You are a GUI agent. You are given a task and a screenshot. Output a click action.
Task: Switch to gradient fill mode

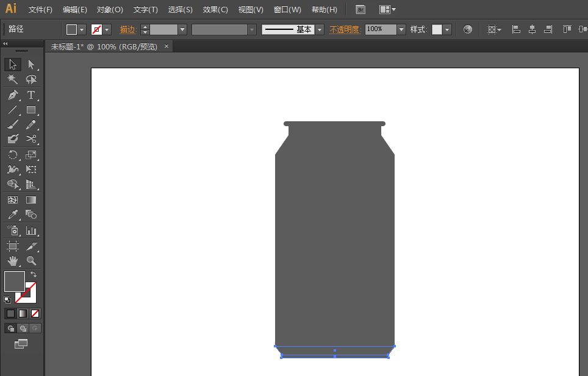23,313
